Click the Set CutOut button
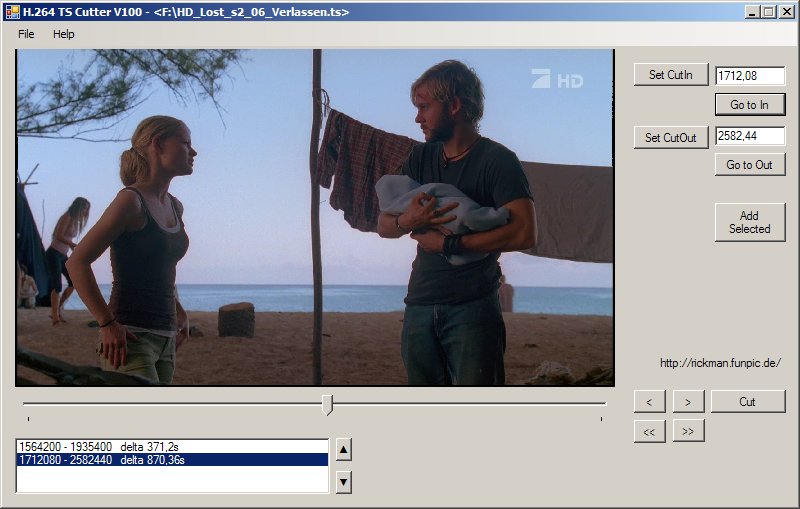 tap(671, 137)
